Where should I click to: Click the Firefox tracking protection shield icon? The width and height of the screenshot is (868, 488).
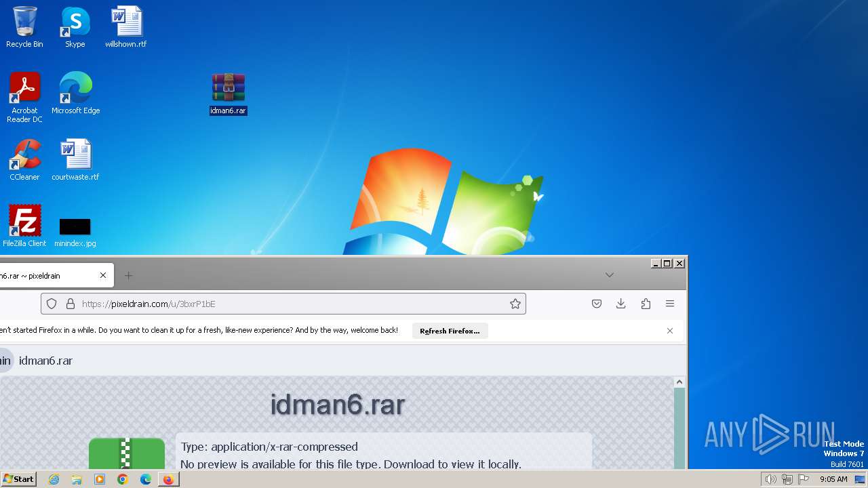pyautogui.click(x=52, y=304)
